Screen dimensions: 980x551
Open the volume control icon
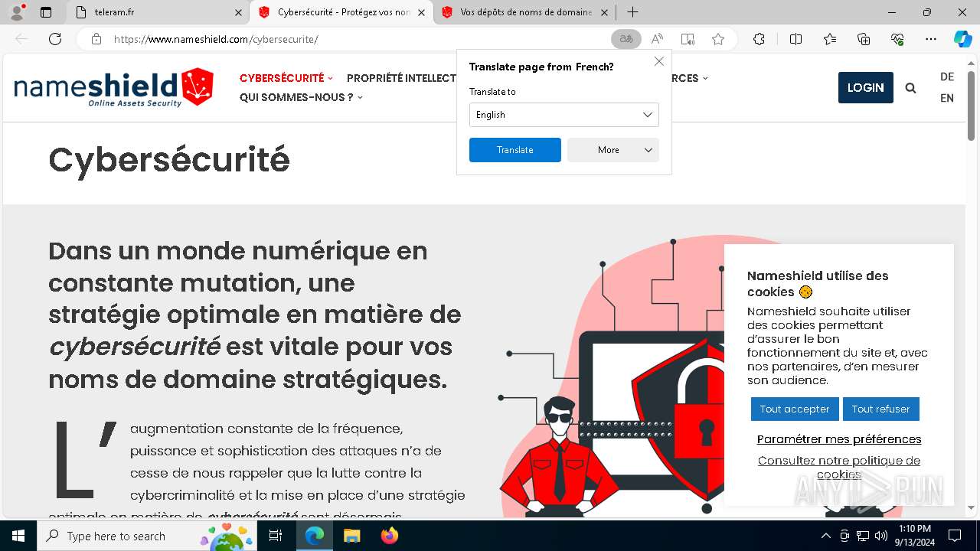pyautogui.click(x=881, y=536)
